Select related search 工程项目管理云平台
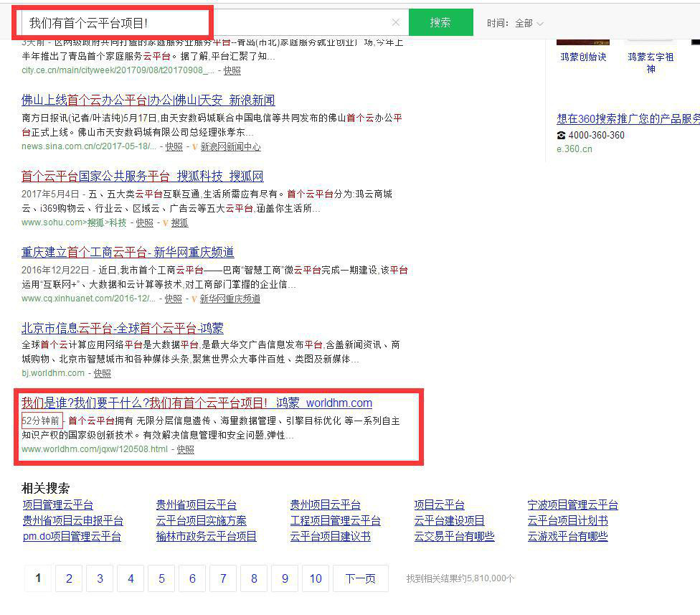The height and width of the screenshot is (615, 700). coord(335,521)
